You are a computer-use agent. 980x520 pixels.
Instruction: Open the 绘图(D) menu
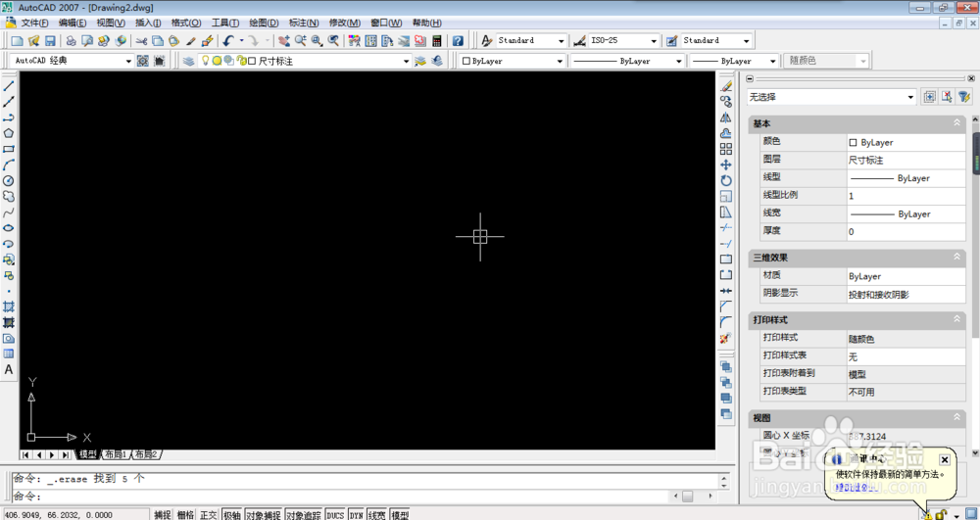(x=264, y=23)
